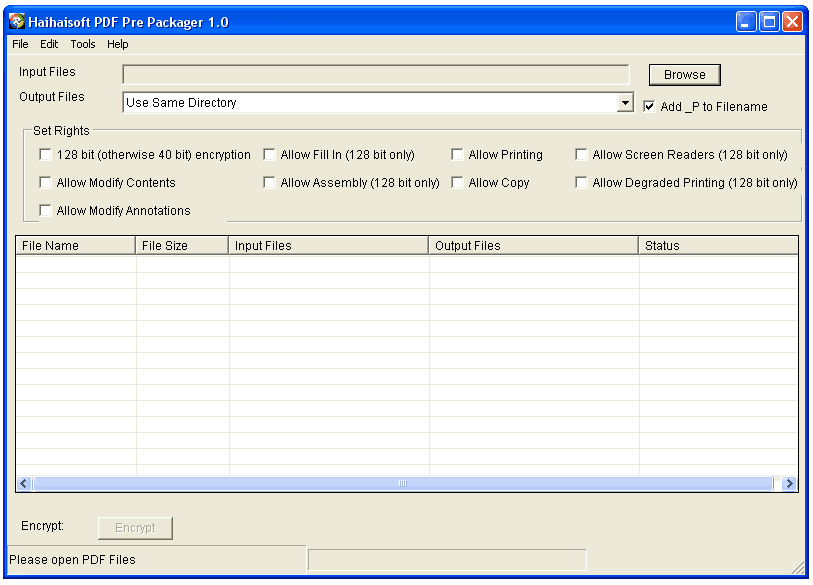
Task: Click the Encrypt button
Action: click(x=135, y=528)
